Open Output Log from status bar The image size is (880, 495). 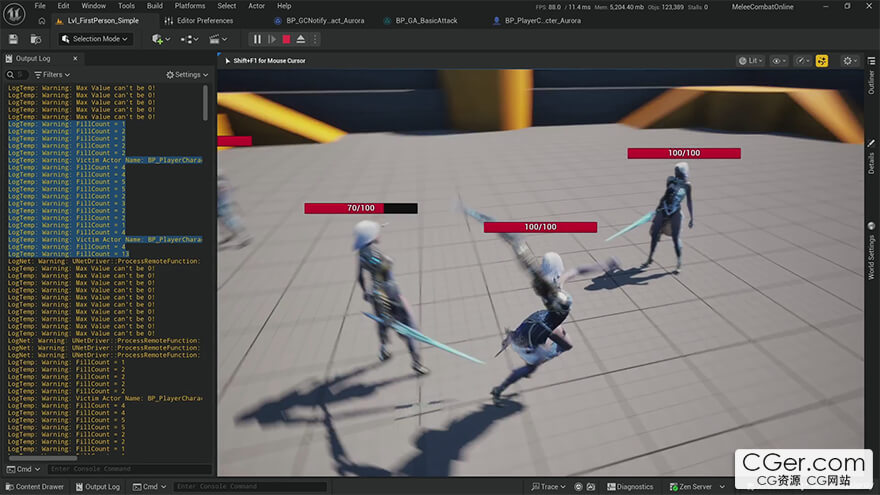pyautogui.click(x=98, y=487)
